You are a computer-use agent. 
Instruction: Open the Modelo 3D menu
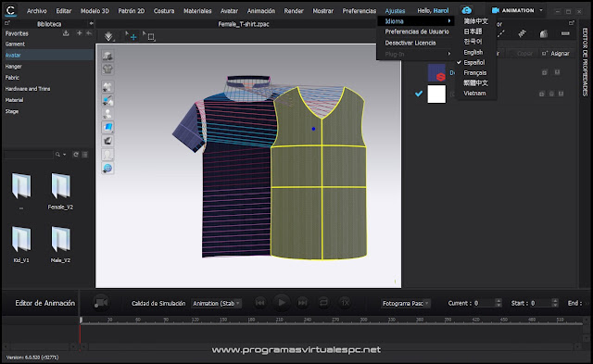(95, 11)
